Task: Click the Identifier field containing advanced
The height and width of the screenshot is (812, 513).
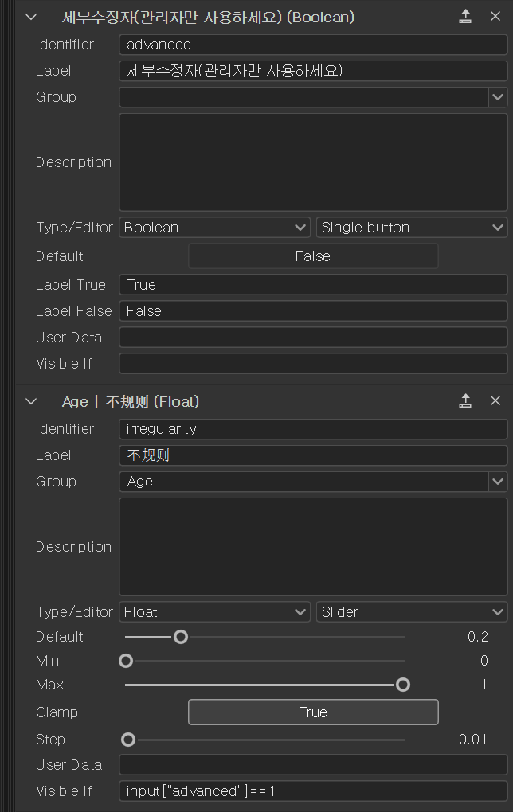Action: pyautogui.click(x=313, y=45)
